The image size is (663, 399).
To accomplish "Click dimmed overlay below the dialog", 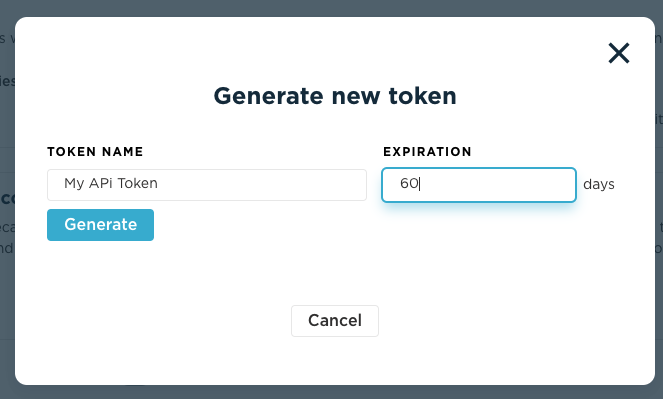I will click(332, 392).
